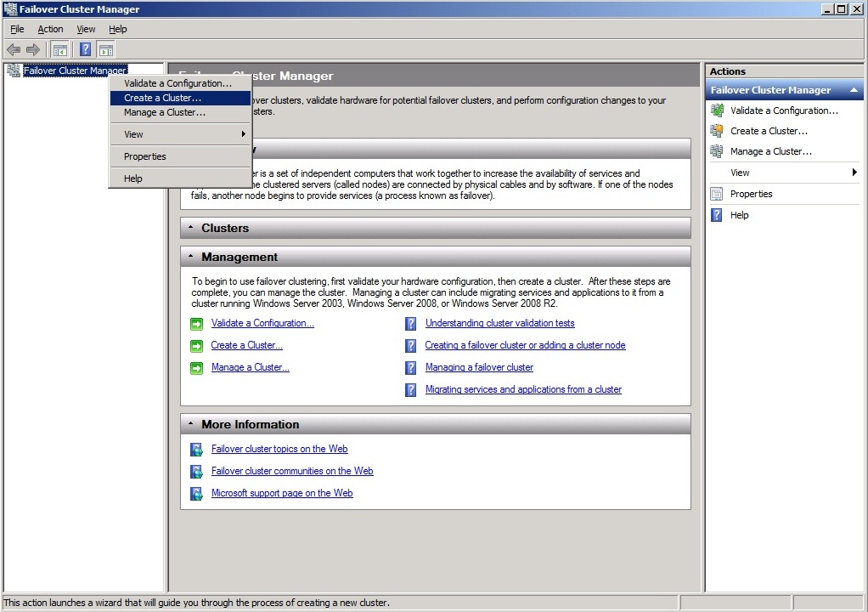This screenshot has height=612, width=868.
Task: Click help icon beside Creating a failover cluster
Action: coord(411,346)
